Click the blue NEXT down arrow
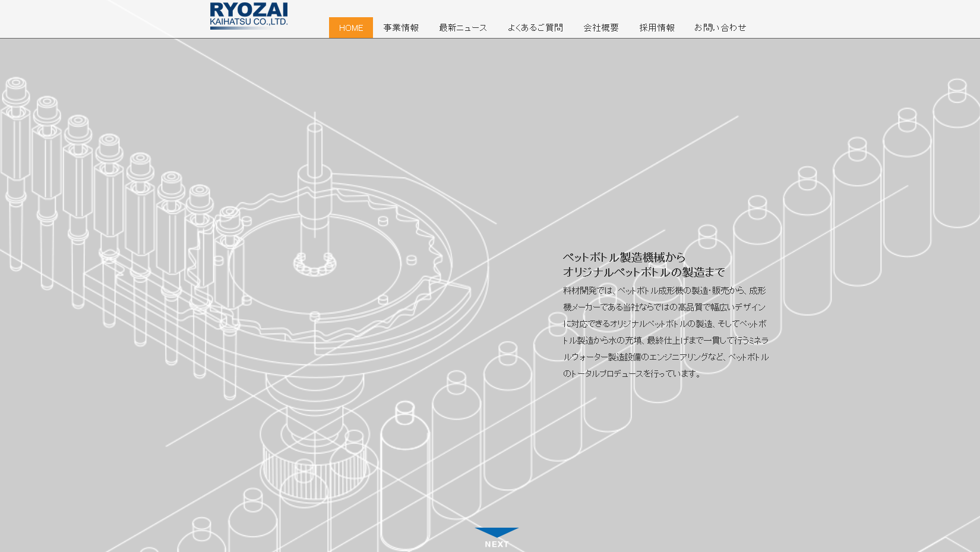 [497, 532]
